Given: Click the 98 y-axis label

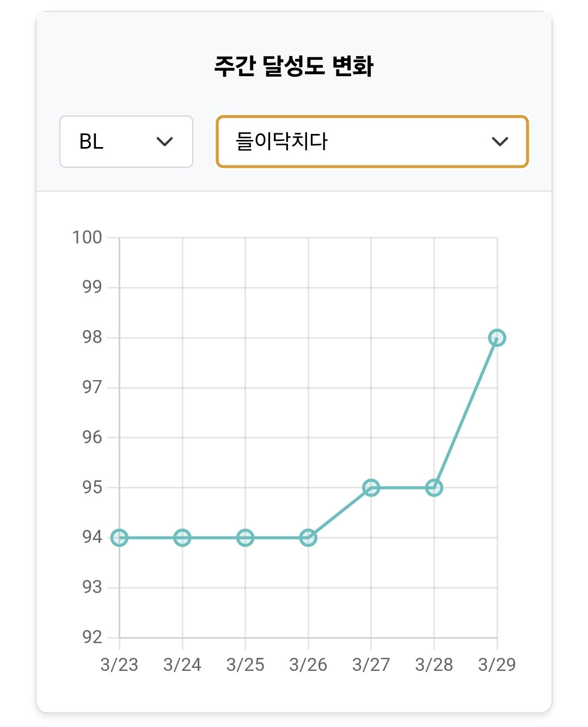Looking at the screenshot, I should click(x=92, y=338).
